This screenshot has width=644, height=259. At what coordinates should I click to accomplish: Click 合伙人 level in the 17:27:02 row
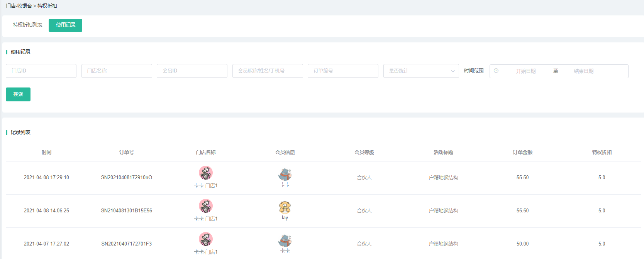tap(364, 244)
